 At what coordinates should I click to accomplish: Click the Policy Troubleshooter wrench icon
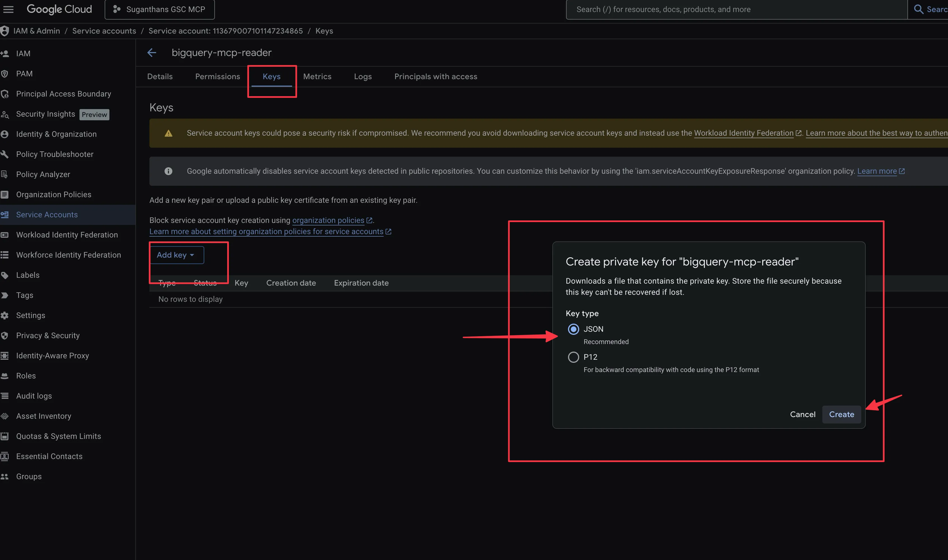pos(5,154)
